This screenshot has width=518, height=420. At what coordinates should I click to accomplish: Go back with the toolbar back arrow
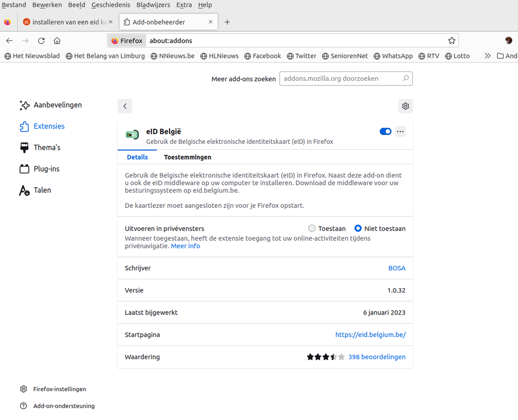pos(9,40)
